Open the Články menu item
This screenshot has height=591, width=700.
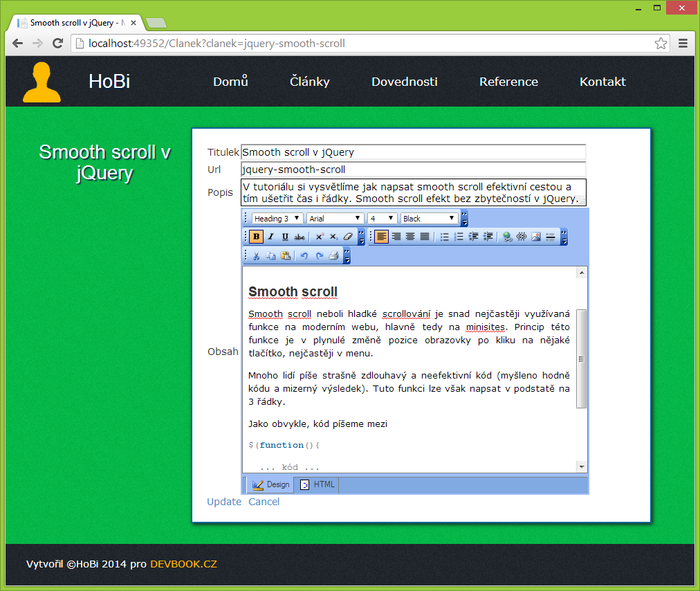pyautogui.click(x=309, y=81)
